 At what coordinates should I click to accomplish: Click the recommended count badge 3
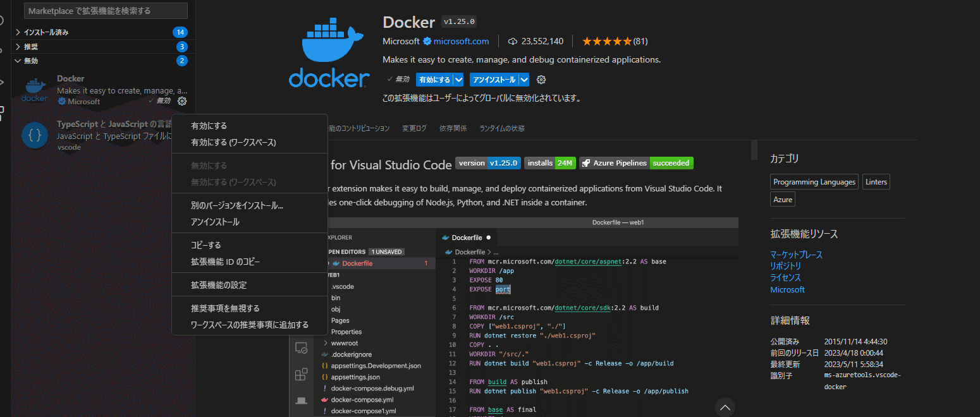(182, 47)
